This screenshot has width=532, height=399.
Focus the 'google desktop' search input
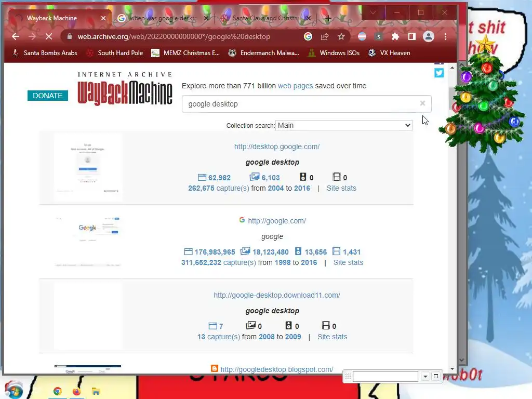click(x=307, y=104)
